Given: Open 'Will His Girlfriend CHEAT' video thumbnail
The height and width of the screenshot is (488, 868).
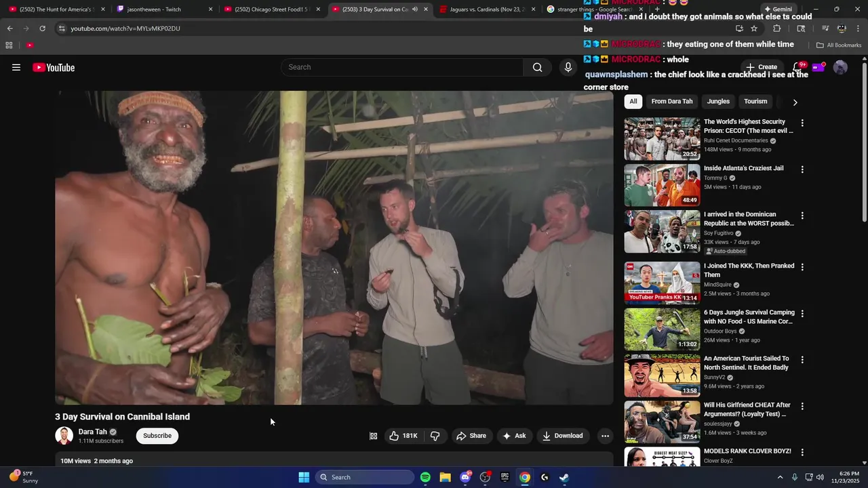Looking at the screenshot, I should coord(662,422).
